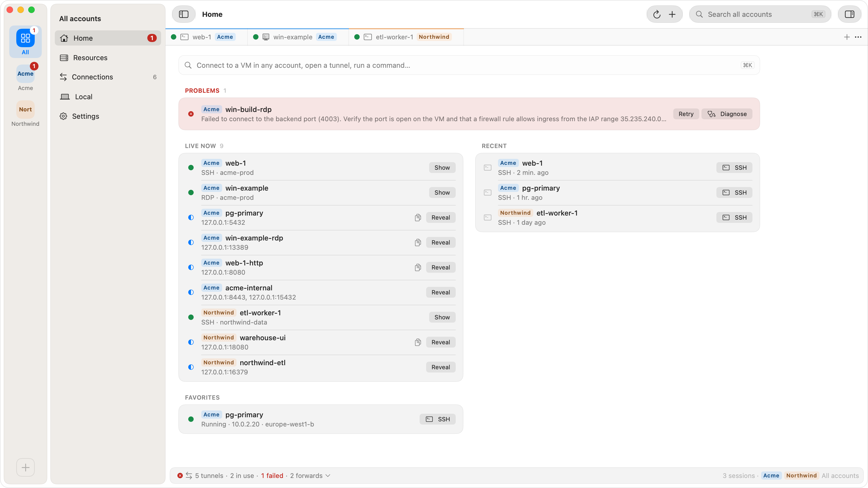Focus the Search all accounts field
Viewport: 868px width, 488px height.
point(760,14)
